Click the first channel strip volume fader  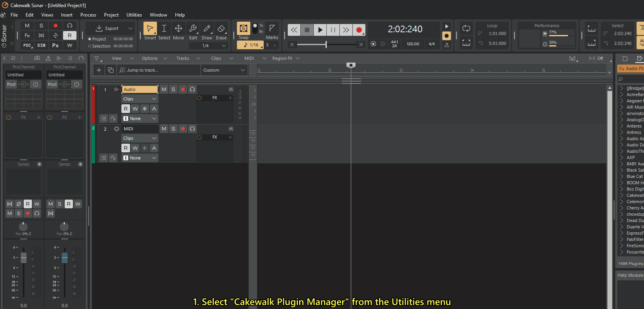point(24,257)
